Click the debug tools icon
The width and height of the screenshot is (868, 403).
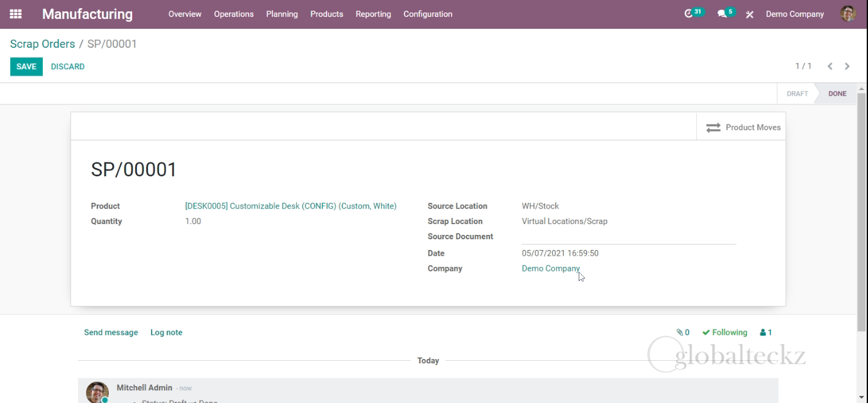[x=750, y=14]
